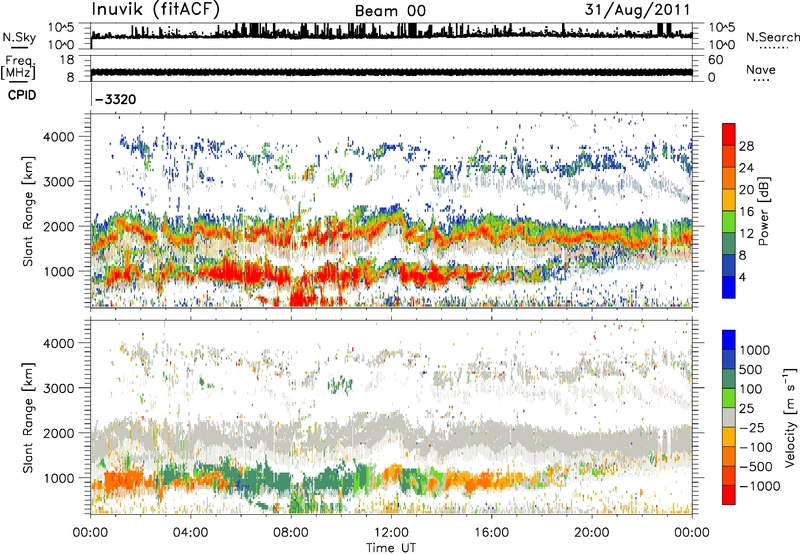Click the date '31/Aug/2011'
This screenshot has width=800, height=554.
(x=637, y=9)
